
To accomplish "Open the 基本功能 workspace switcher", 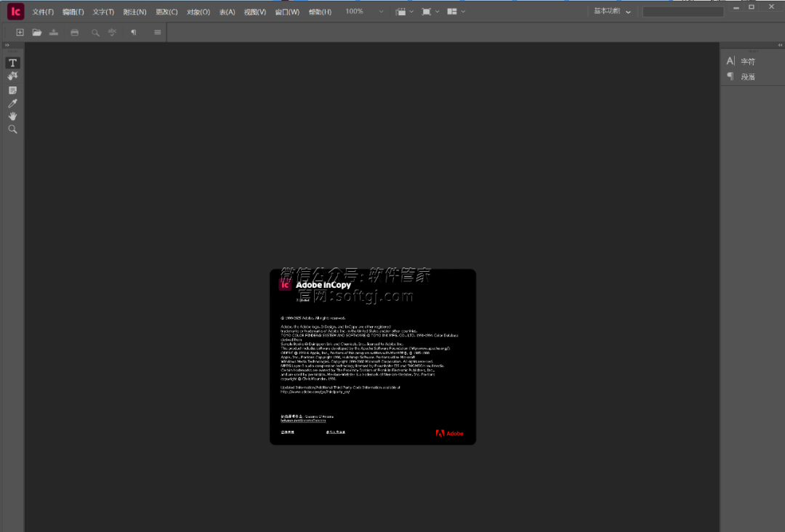I will pos(612,12).
